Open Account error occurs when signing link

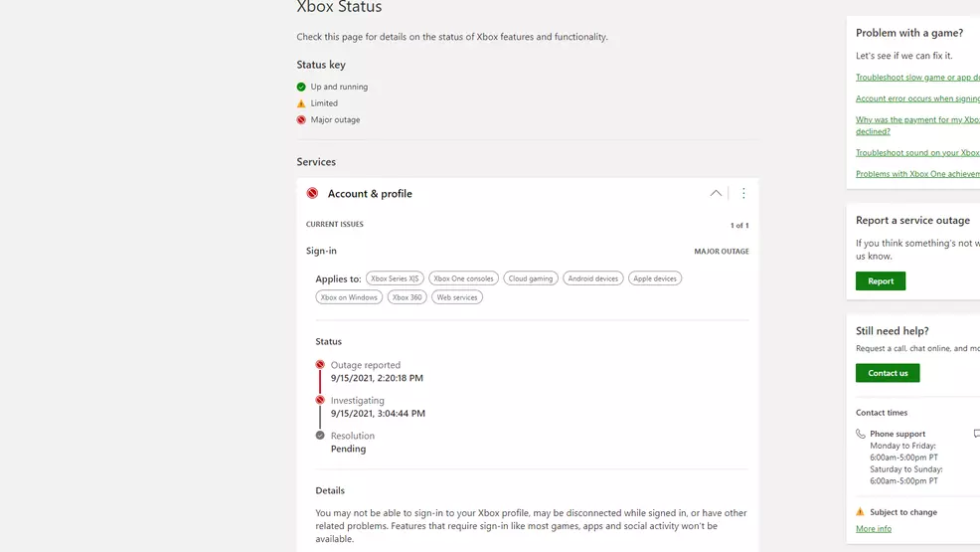(x=917, y=98)
